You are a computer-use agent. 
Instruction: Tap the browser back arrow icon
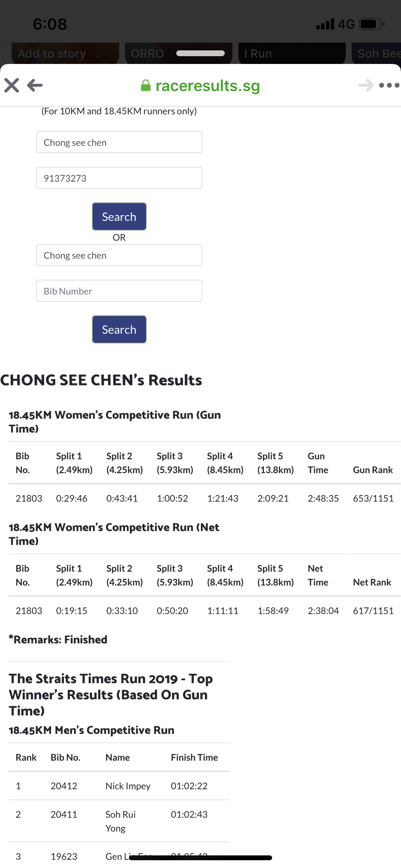35,85
